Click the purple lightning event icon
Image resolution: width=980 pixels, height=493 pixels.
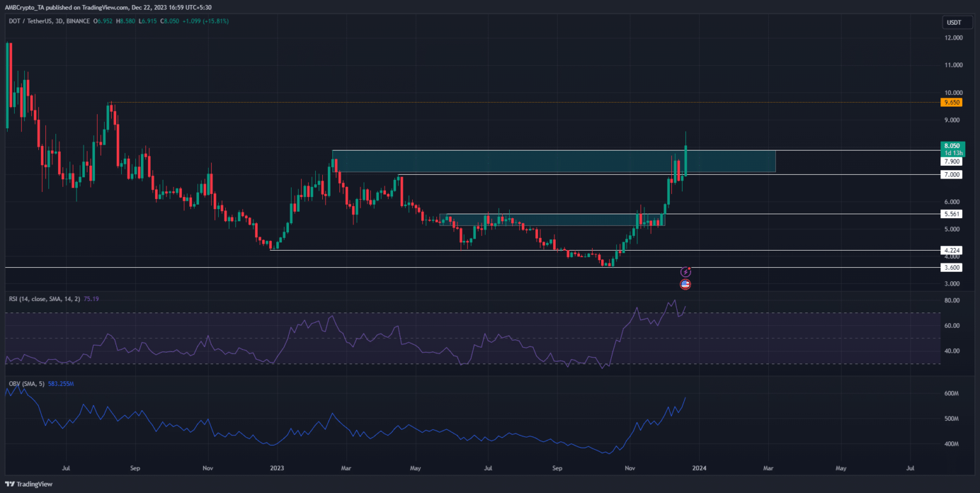(686, 272)
